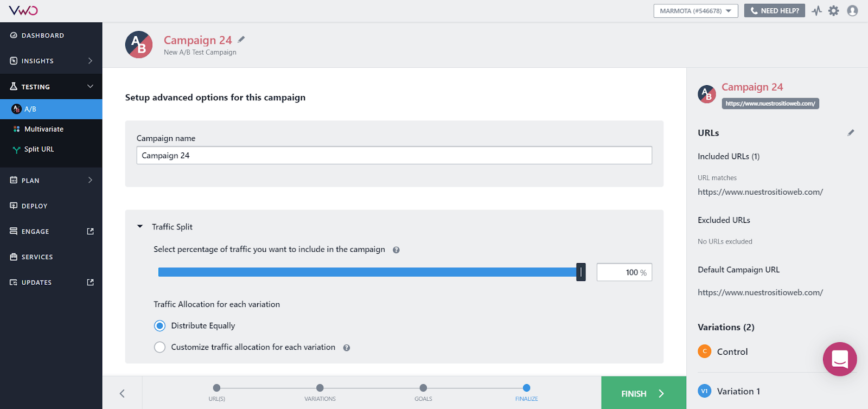Image resolution: width=868 pixels, height=409 pixels.
Task: Open the settings gear icon
Action: (834, 11)
